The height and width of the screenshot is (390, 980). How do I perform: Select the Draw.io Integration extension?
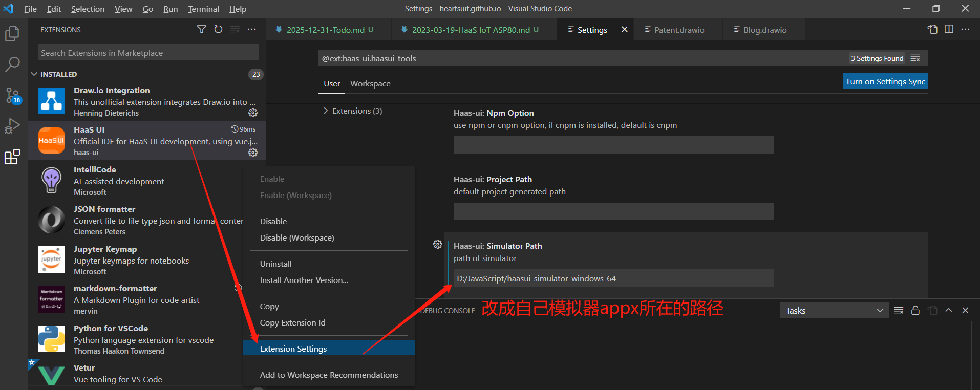147,101
